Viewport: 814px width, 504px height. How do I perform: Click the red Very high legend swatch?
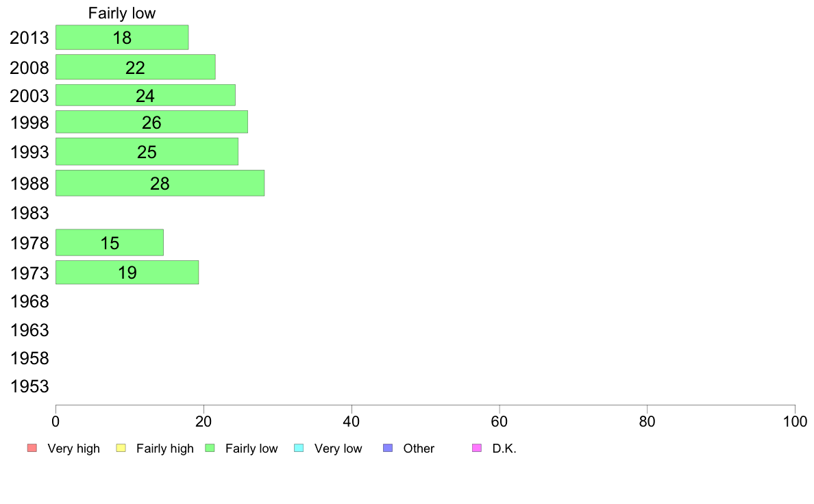coord(32,448)
